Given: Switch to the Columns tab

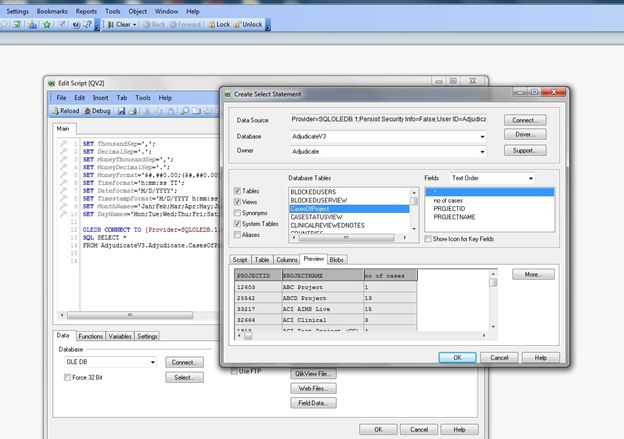Looking at the screenshot, I should pos(286,258).
